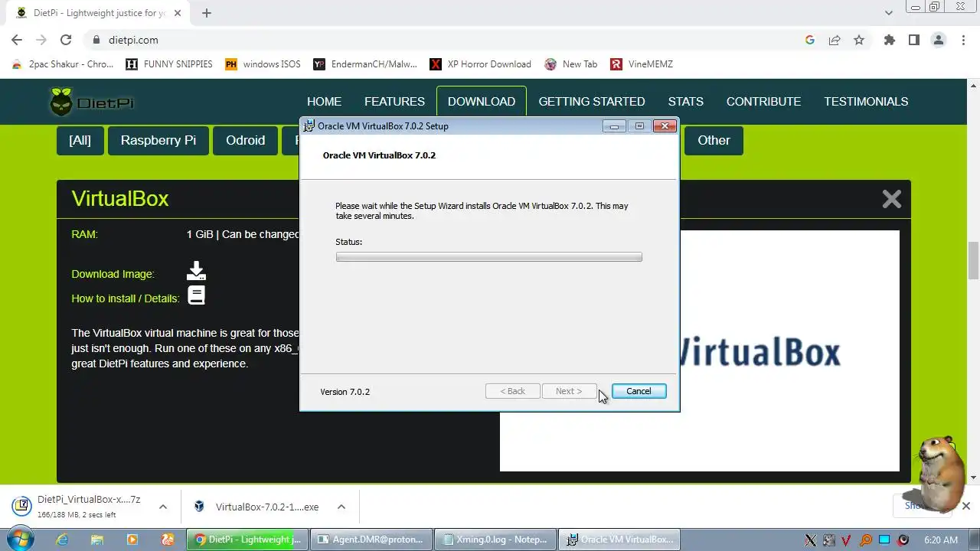Click the DietPi logo in site header
This screenshot has width=980, height=551.
[x=92, y=102]
